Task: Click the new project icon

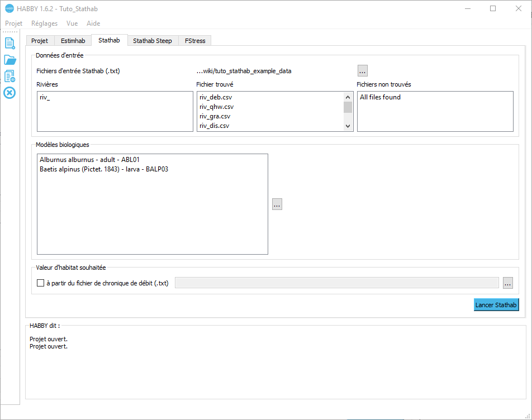Action: point(9,43)
